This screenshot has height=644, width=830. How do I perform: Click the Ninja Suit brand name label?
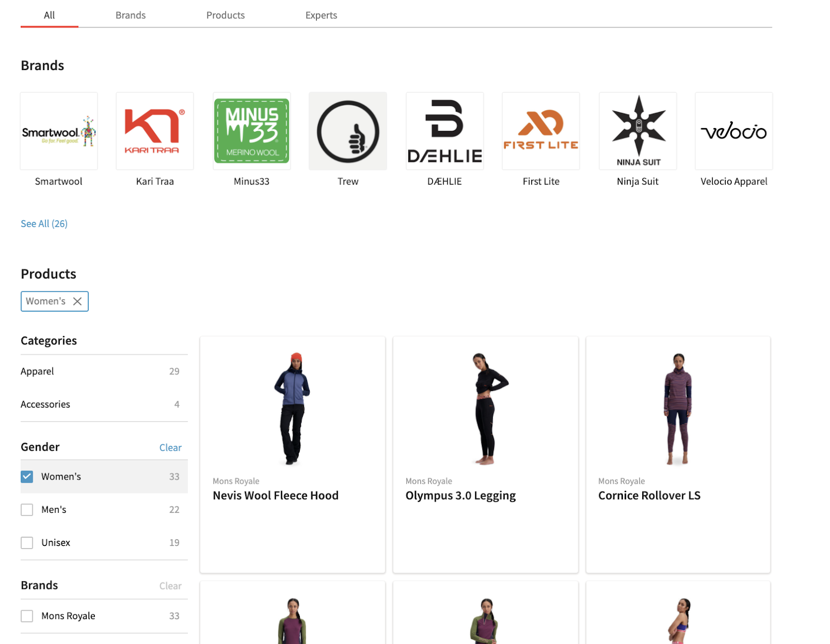638,181
